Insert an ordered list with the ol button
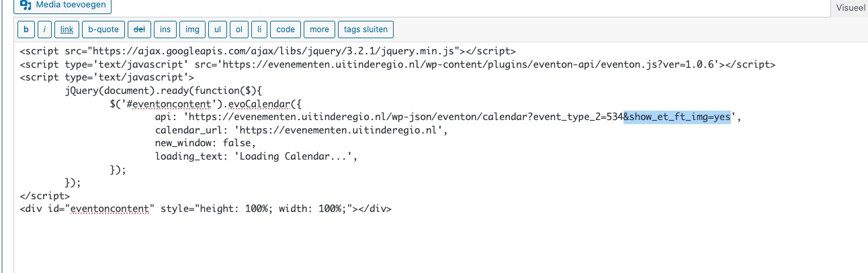 coord(238,30)
